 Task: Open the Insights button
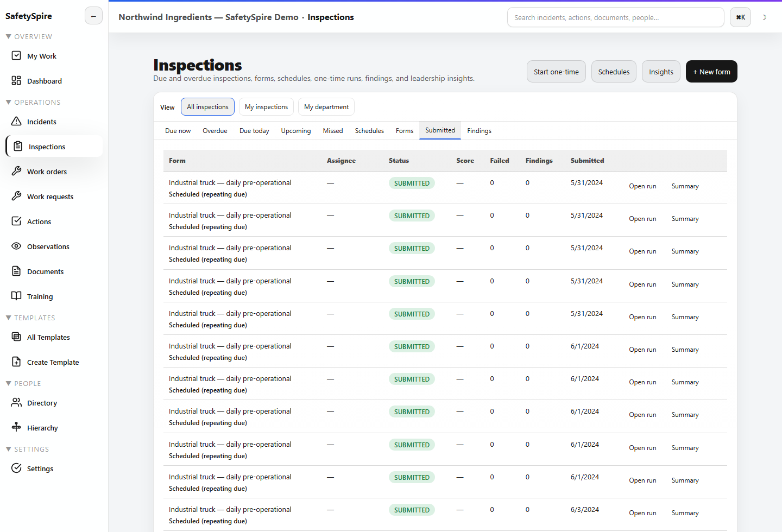pyautogui.click(x=661, y=72)
